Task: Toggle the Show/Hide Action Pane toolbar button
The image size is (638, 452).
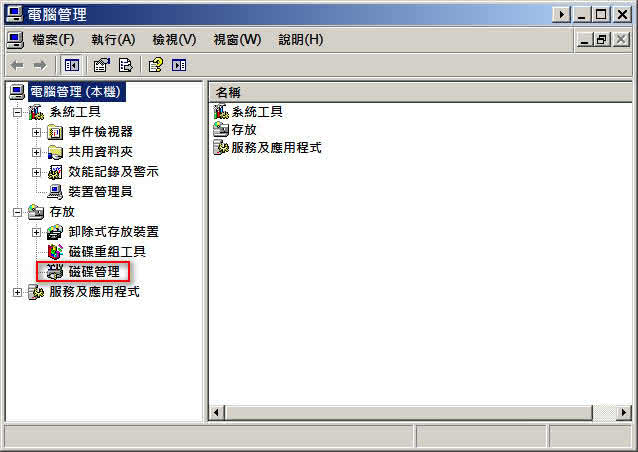Action: 179,65
